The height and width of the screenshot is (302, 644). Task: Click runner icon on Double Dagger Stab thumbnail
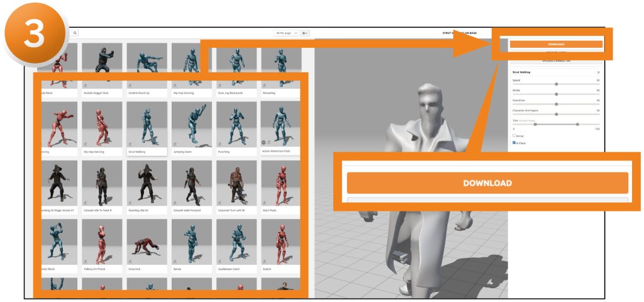(x=86, y=85)
